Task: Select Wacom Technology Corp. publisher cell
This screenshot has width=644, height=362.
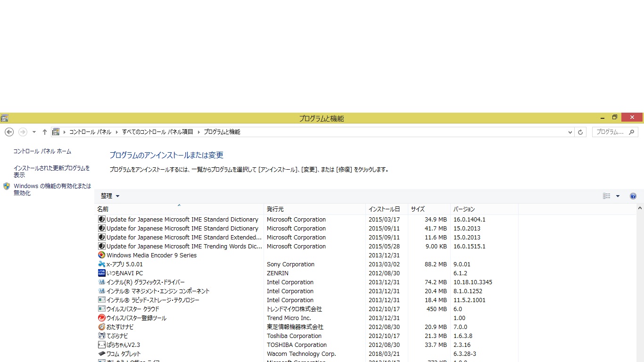Action: pyautogui.click(x=301, y=354)
